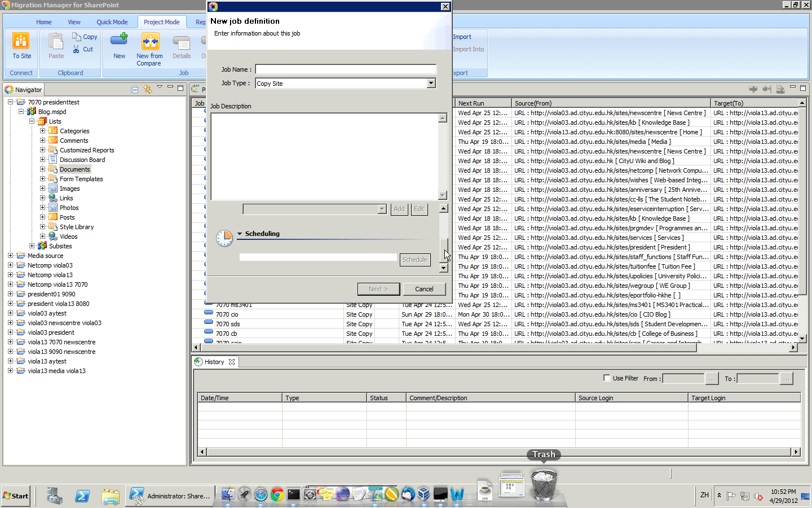Click Collapse All icon in Navigator

coord(135,89)
